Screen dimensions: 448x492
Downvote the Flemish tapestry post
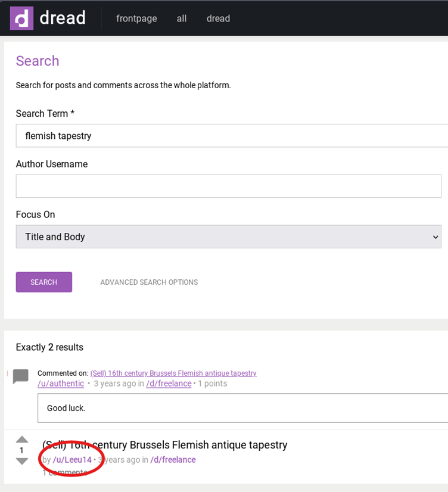pyautogui.click(x=22, y=461)
